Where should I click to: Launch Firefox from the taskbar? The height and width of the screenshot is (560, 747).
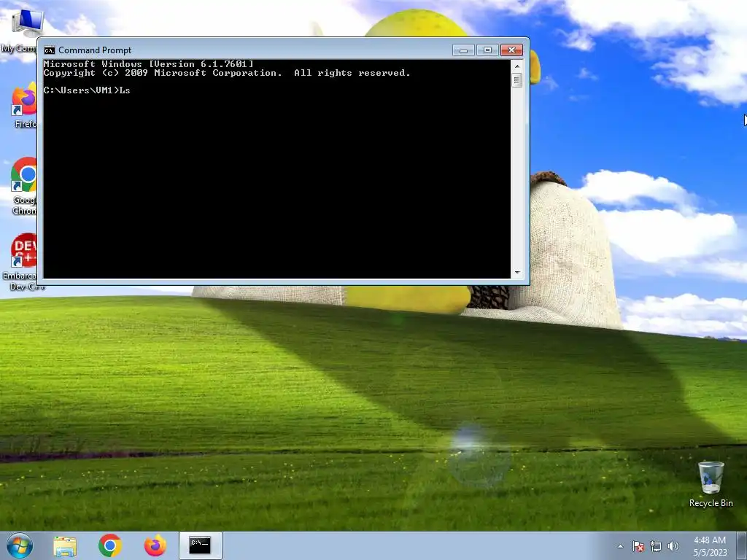click(155, 545)
